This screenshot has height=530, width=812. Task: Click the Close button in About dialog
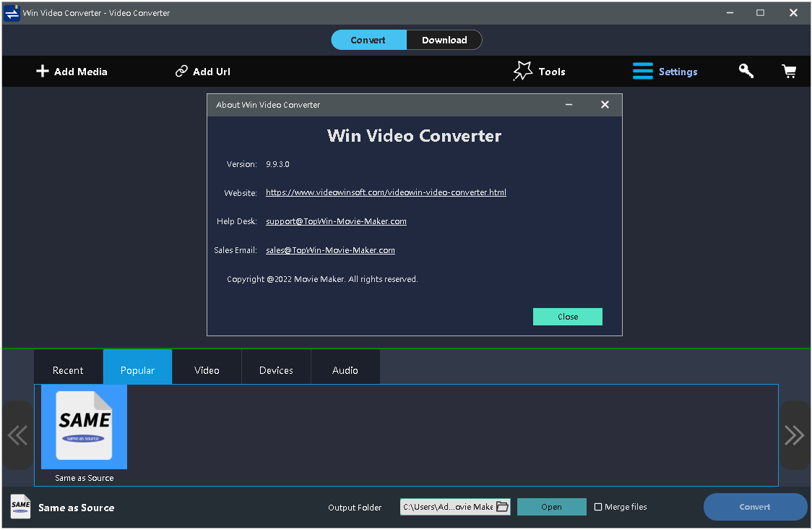click(x=568, y=317)
